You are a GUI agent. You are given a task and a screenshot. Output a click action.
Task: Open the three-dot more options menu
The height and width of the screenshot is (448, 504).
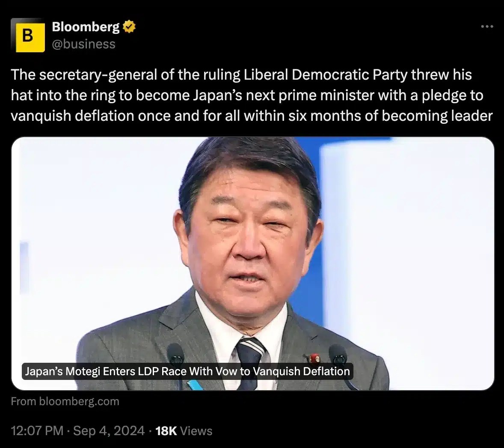(487, 27)
